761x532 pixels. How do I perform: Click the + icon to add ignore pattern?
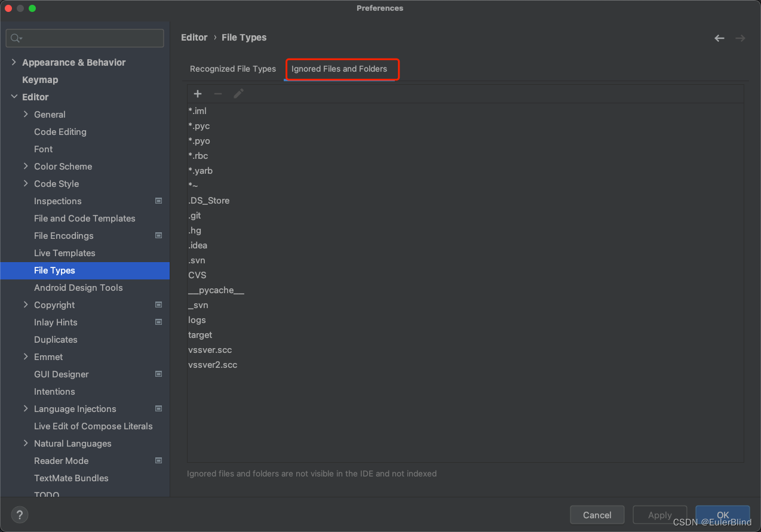[x=198, y=94]
